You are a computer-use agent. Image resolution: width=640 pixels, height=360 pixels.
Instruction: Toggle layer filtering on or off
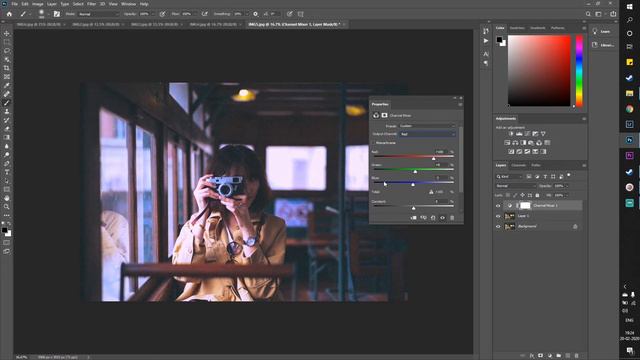tap(569, 176)
